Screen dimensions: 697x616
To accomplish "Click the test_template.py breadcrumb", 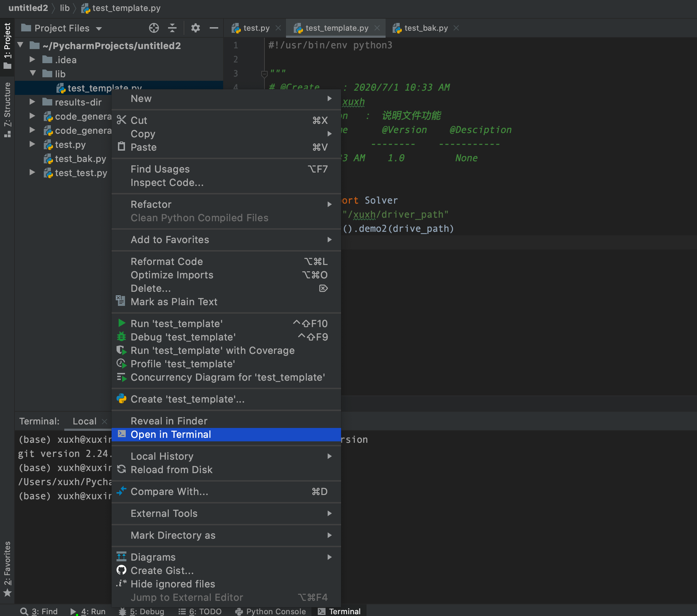I will coord(121,8).
